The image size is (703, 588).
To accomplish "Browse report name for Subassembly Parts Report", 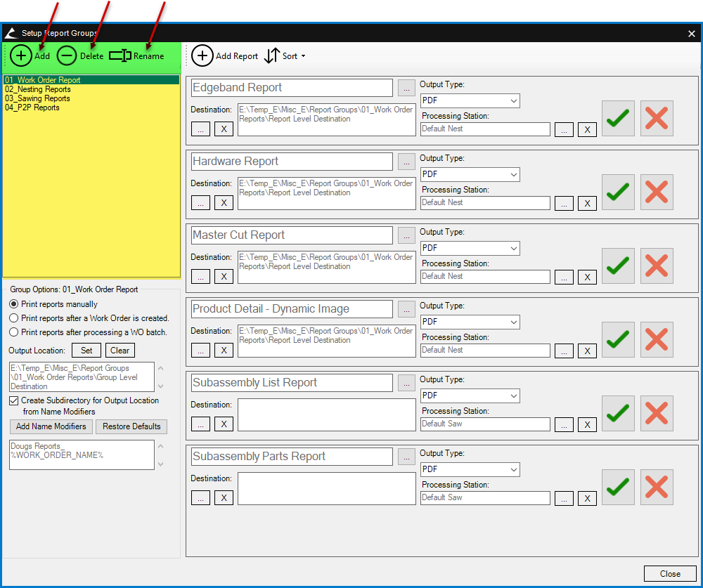I will click(406, 456).
